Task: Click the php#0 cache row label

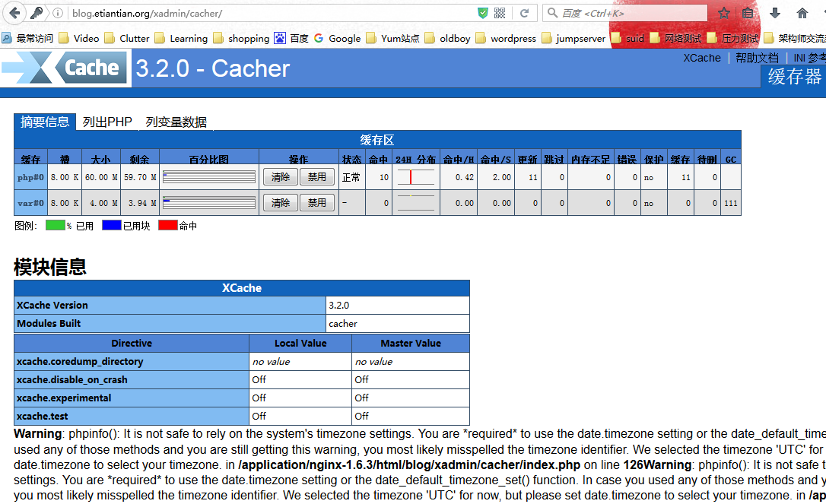Action: tap(30, 177)
